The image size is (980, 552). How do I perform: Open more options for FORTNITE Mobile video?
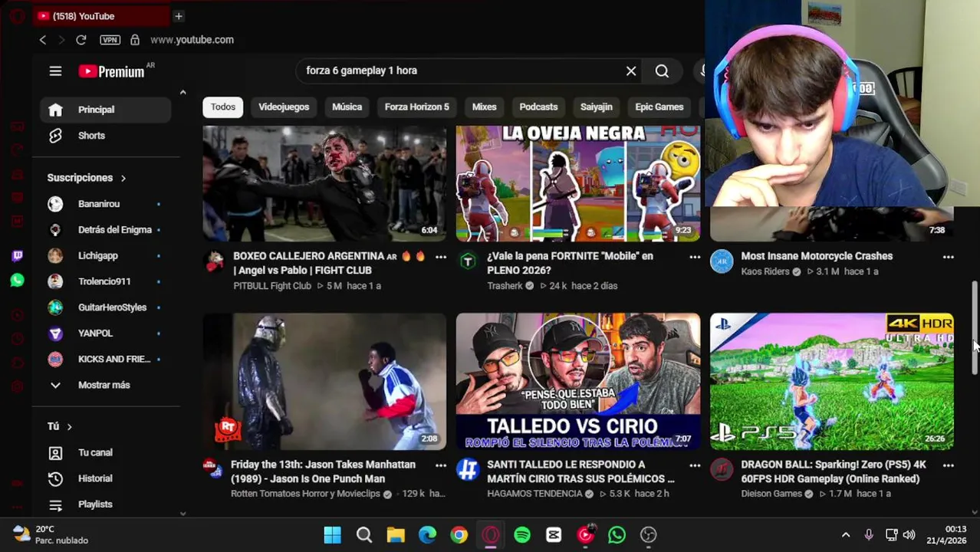695,257
